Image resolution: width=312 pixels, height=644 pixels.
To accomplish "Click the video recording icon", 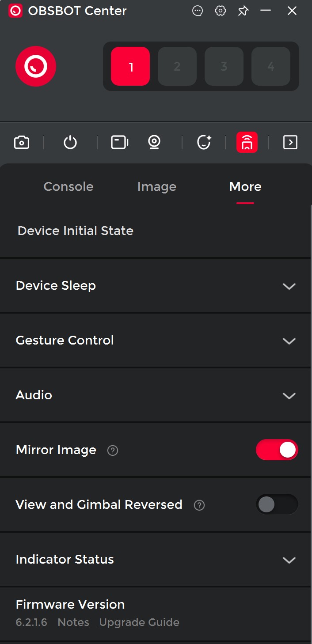I will [119, 142].
